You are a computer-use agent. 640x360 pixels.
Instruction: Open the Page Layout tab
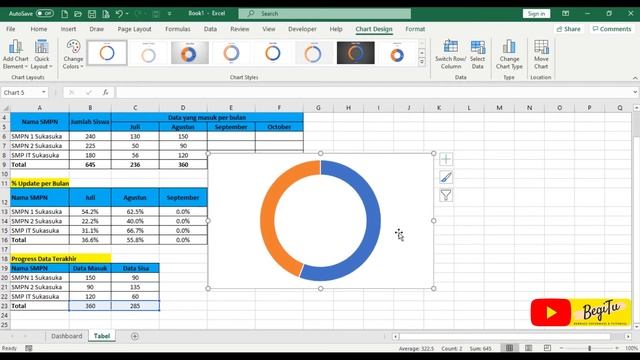[x=134, y=29]
